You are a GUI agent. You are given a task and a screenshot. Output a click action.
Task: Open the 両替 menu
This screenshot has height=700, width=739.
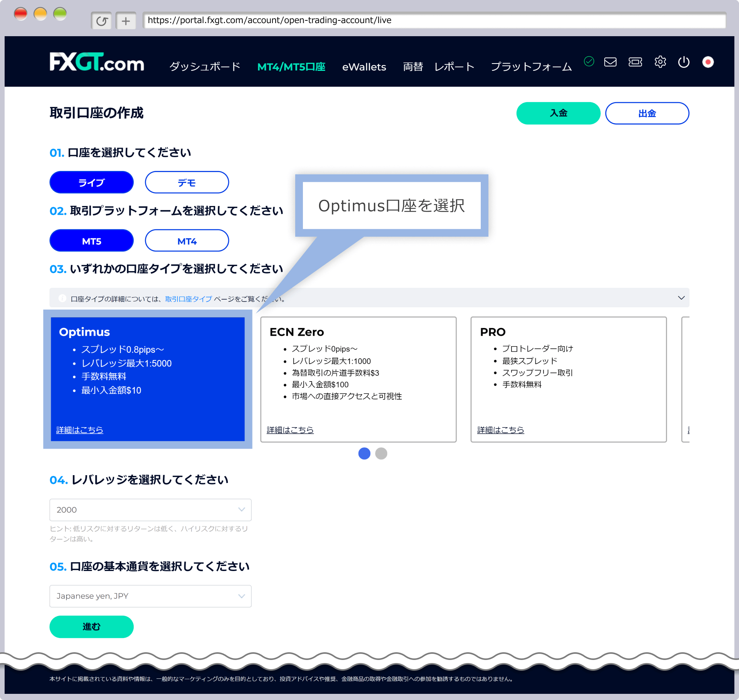click(x=413, y=67)
